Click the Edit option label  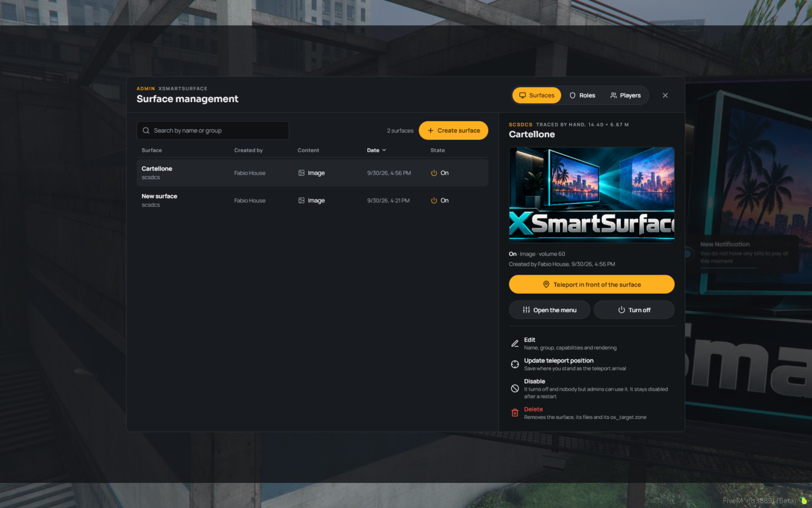[x=529, y=340]
